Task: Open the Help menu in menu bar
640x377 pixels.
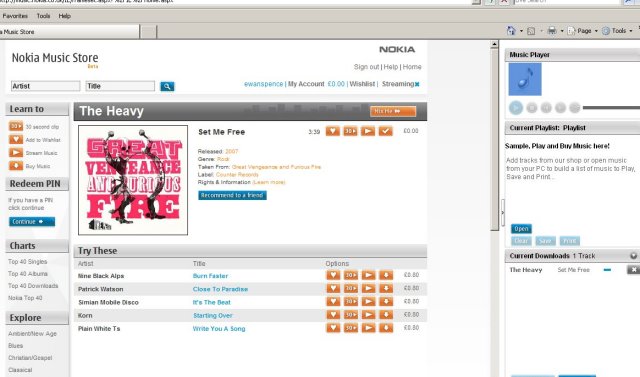Action: 64,16
